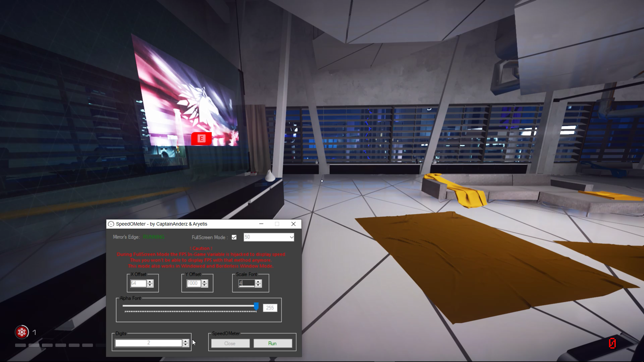This screenshot has width=644, height=362.
Task: Click the Digits input showing 2
Action: (149, 343)
